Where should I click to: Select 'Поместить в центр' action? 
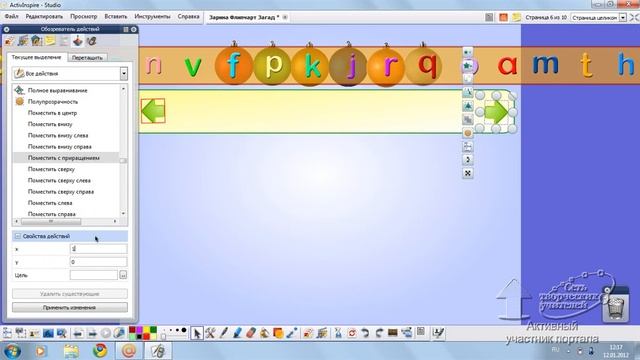click(x=52, y=113)
